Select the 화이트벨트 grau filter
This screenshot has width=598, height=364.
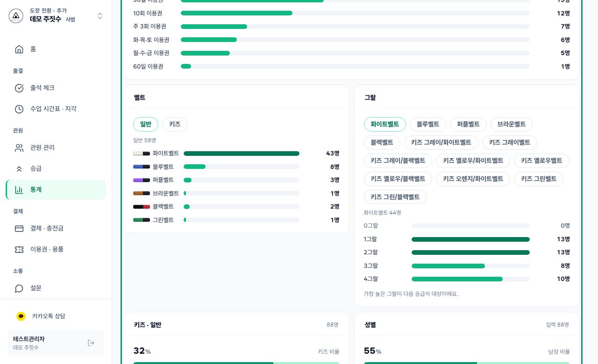(x=385, y=124)
